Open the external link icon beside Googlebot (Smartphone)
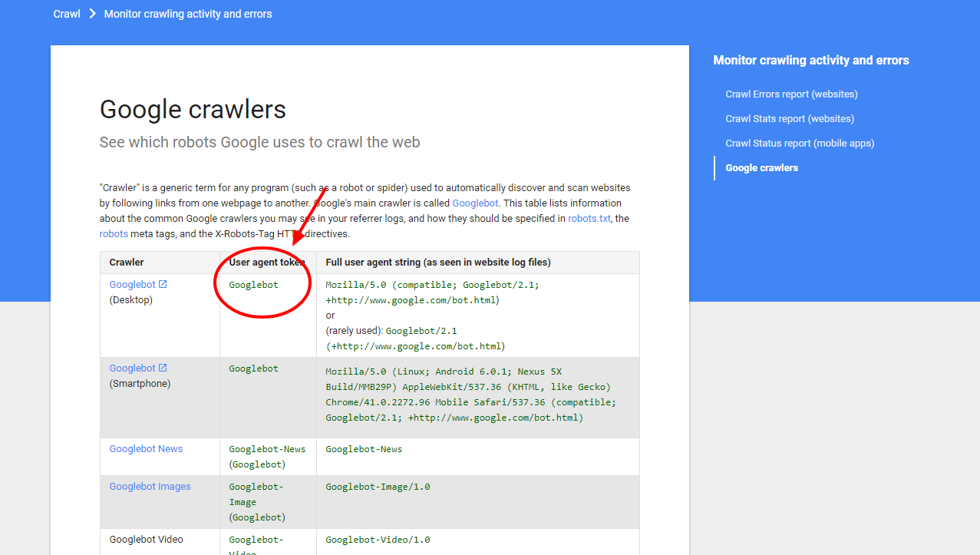The image size is (980, 555). (163, 367)
